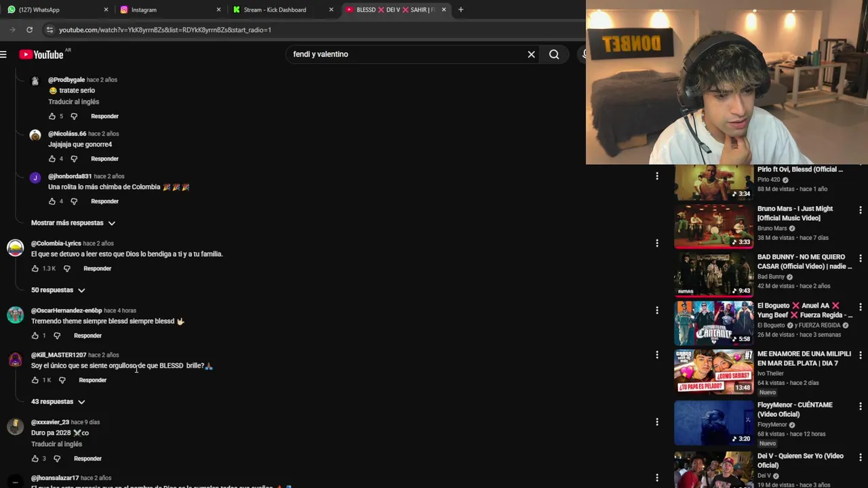Expand Mostrar más respuestas

coord(73,223)
